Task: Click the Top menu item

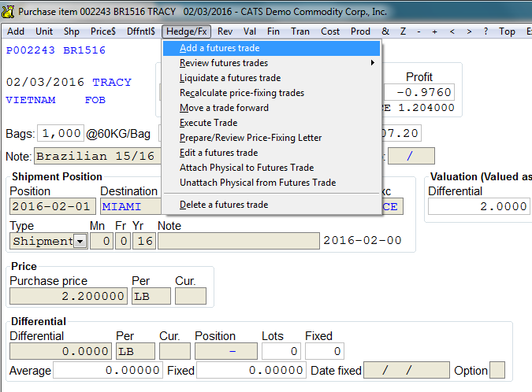Action: tap(507, 31)
